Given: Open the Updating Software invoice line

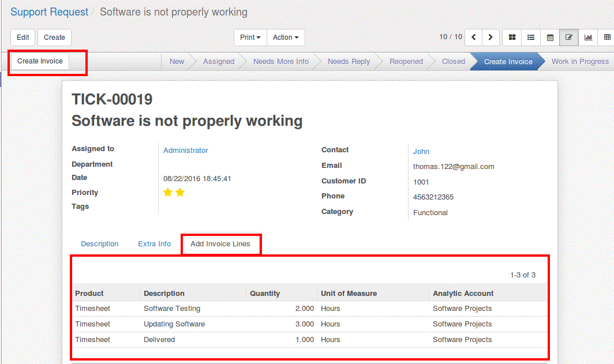Looking at the screenshot, I should pyautogui.click(x=310, y=324).
